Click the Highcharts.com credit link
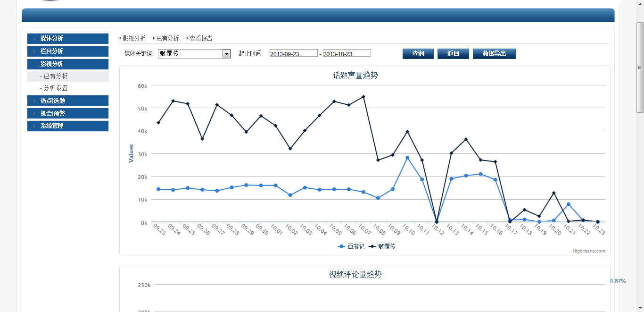The width and height of the screenshot is (644, 312). pyautogui.click(x=589, y=251)
